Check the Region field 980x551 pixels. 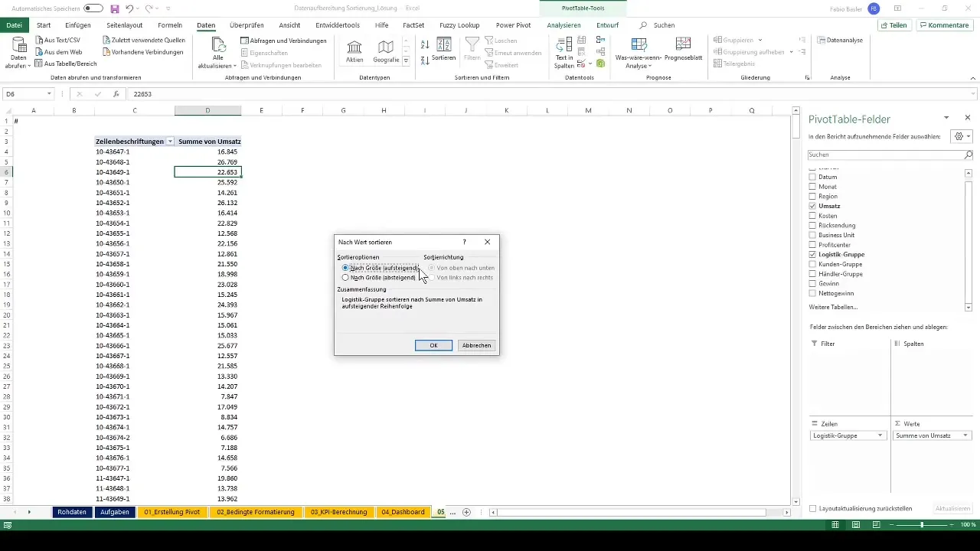[x=813, y=197]
